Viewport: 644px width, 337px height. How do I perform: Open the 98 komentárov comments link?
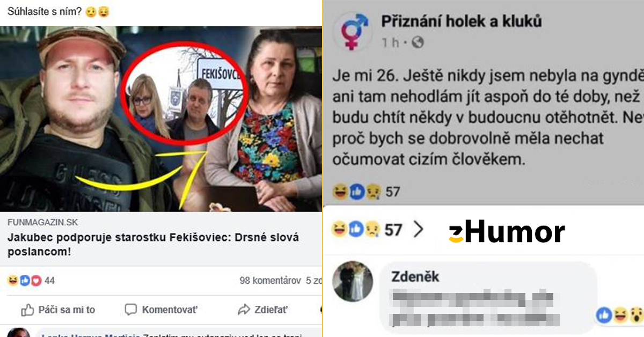[270, 280]
